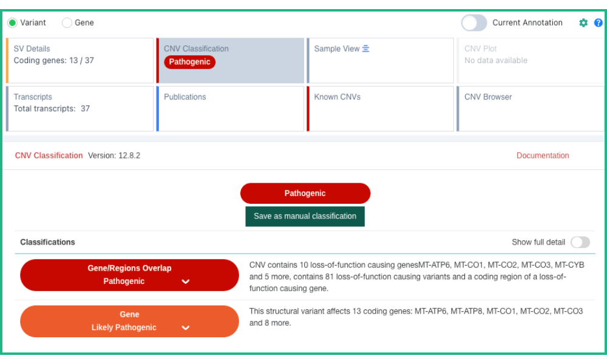Image resolution: width=607 pixels, height=364 pixels.
Task: Open the Publications card
Action: 231,109
